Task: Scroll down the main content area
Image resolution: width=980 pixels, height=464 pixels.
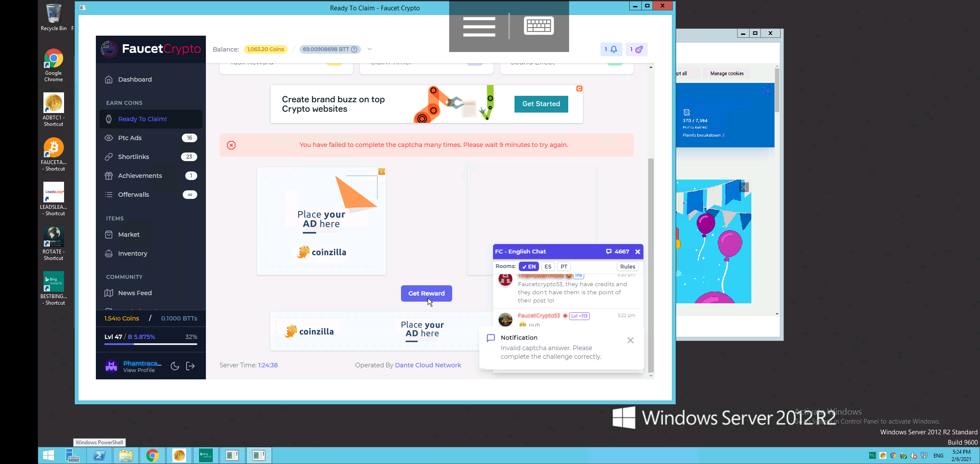Action: 651,375
